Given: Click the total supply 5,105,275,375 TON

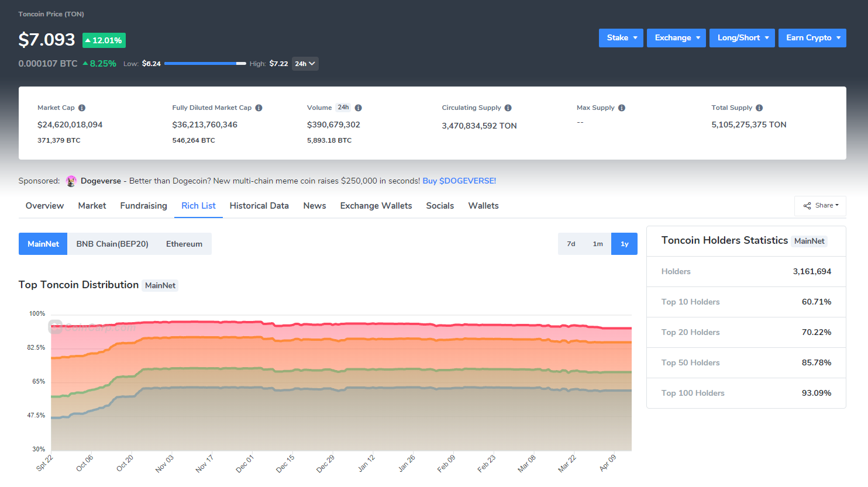Looking at the screenshot, I should click(749, 125).
